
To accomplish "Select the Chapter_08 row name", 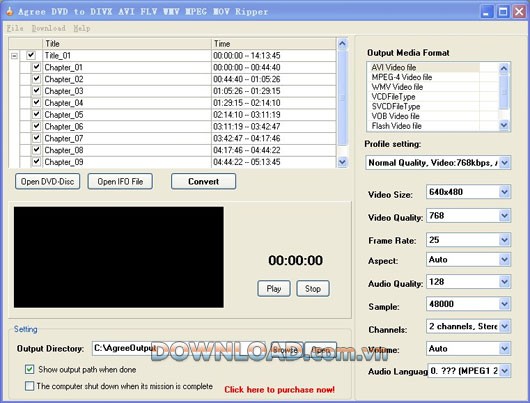I will point(64,150).
